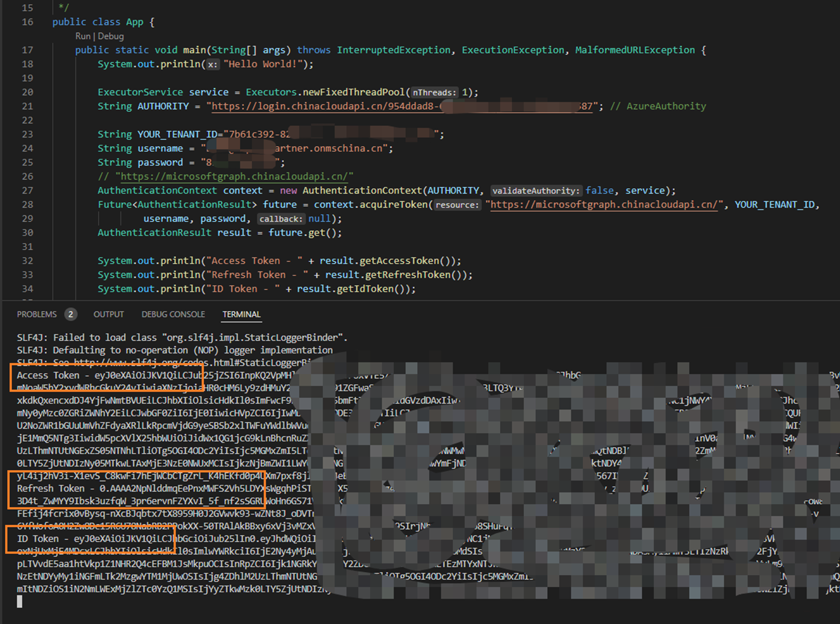Click the Run CodeLens above main

point(82,36)
